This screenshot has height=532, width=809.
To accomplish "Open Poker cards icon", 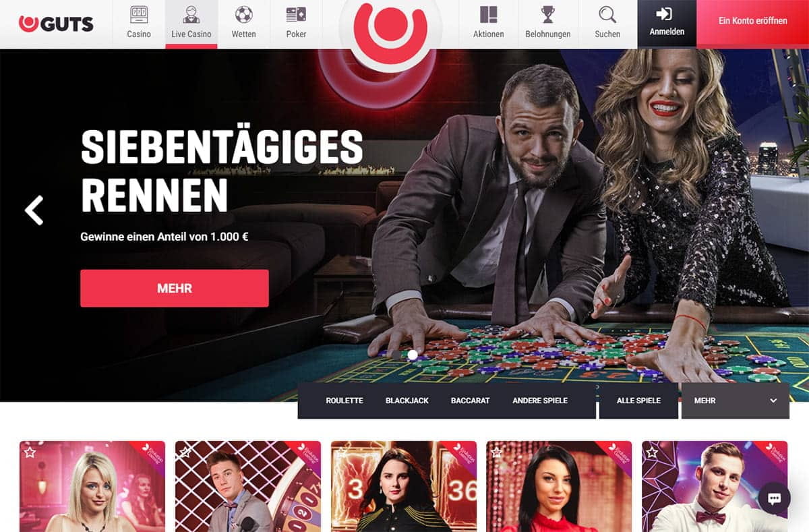I will 296,15.
